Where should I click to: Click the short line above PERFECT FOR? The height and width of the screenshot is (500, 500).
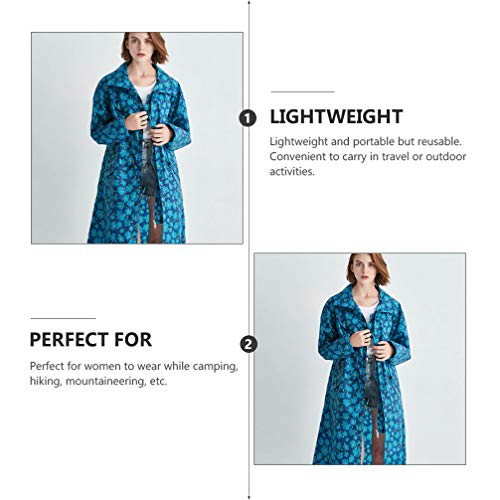coord(63,318)
